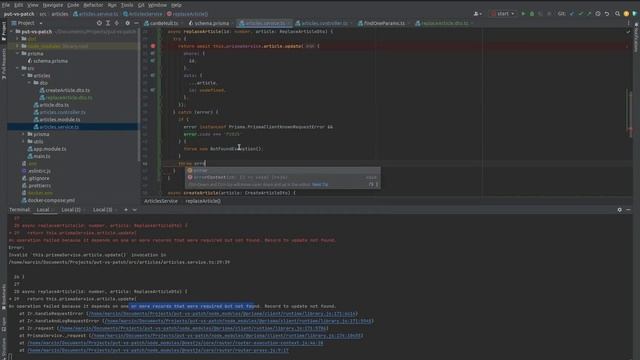The height and width of the screenshot is (360, 640).
Task: Open the File menu
Action: 6,5
